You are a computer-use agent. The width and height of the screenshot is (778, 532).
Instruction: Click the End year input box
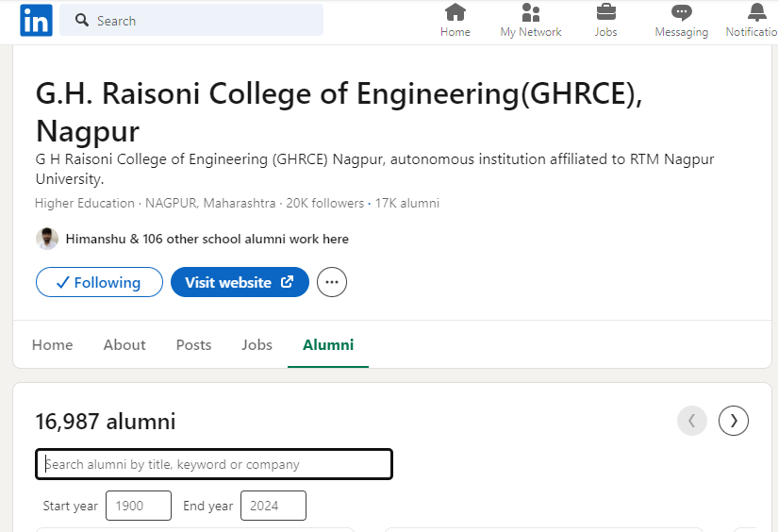pyautogui.click(x=273, y=506)
